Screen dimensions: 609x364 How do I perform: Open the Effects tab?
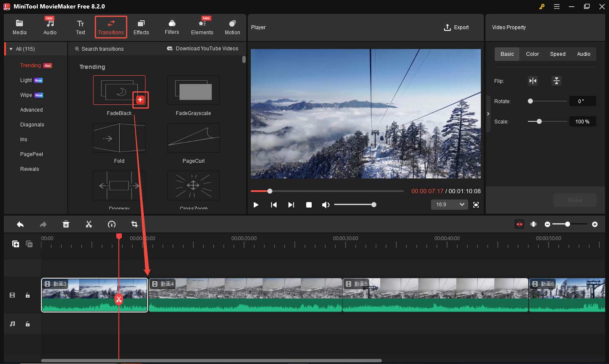[141, 27]
